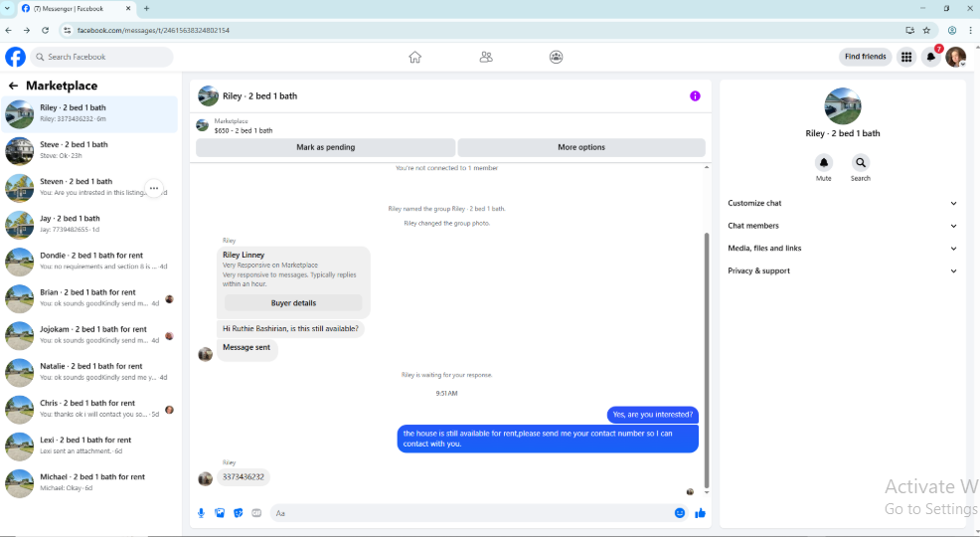Image resolution: width=980 pixels, height=537 pixels.
Task: Open the browser tab search dropdown
Action: [x=7, y=9]
